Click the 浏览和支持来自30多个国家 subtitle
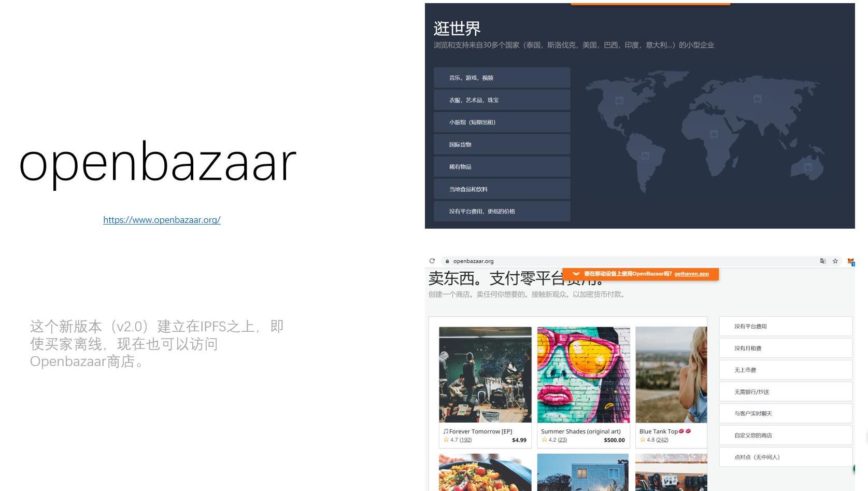The height and width of the screenshot is (491, 868). point(574,45)
